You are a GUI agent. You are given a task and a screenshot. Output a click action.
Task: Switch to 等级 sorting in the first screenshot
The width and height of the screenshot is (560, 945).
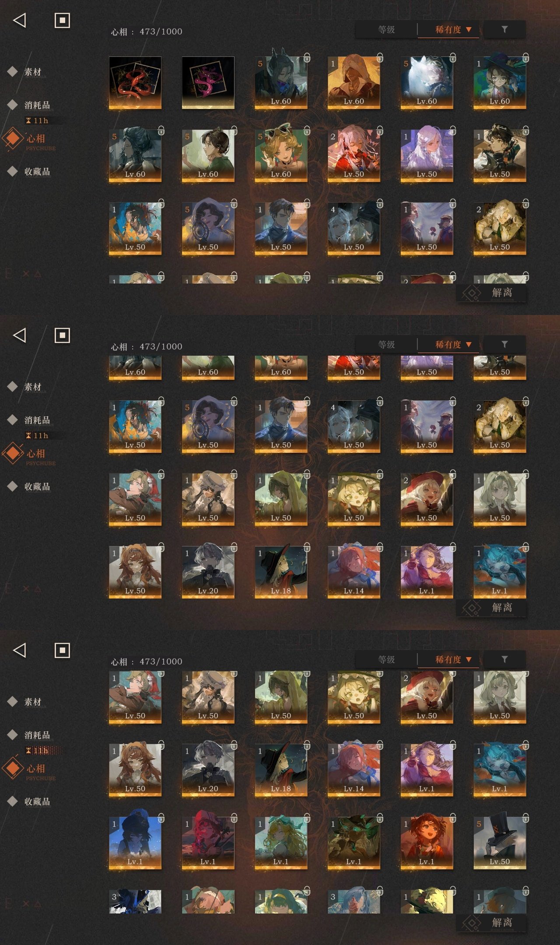tap(386, 29)
